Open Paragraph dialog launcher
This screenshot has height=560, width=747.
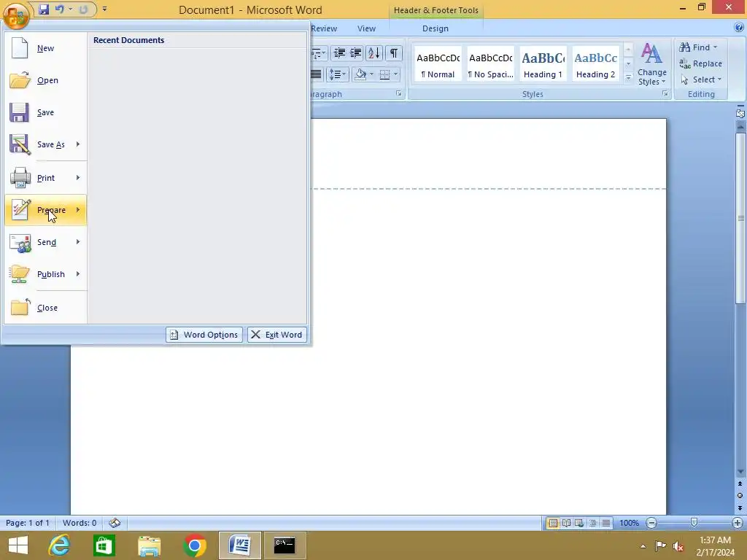click(x=399, y=94)
